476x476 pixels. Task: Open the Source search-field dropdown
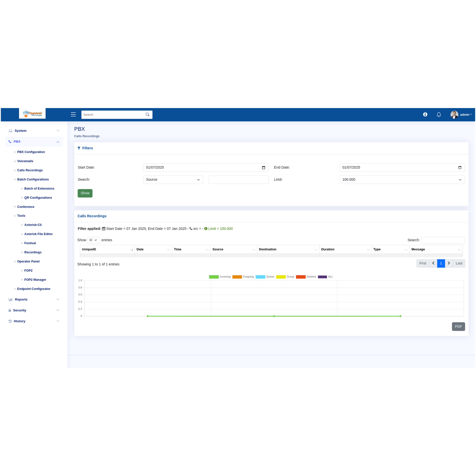173,180
